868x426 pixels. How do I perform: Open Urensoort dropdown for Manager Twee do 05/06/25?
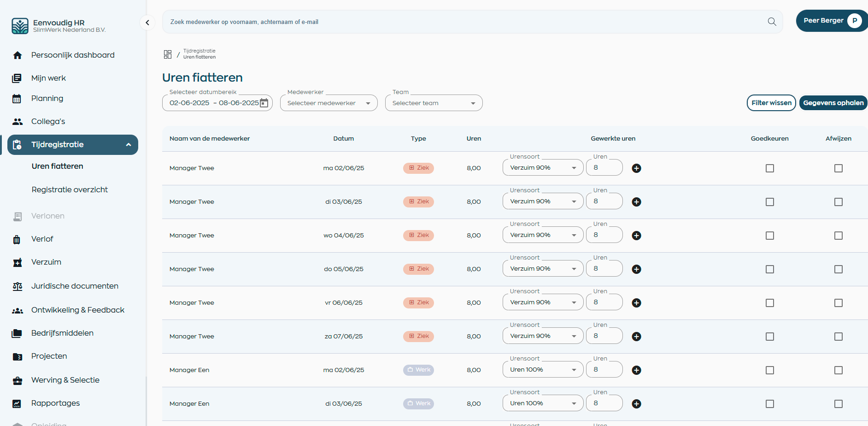pyautogui.click(x=543, y=269)
